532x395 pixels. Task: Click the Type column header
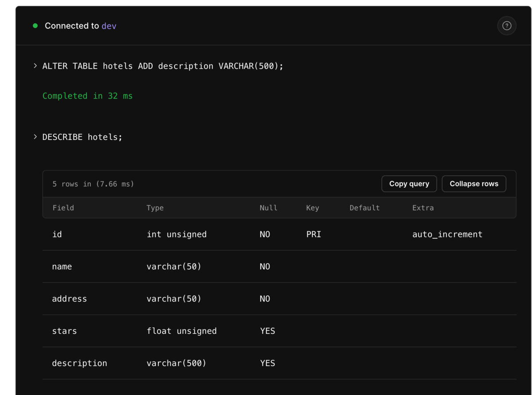tap(155, 208)
